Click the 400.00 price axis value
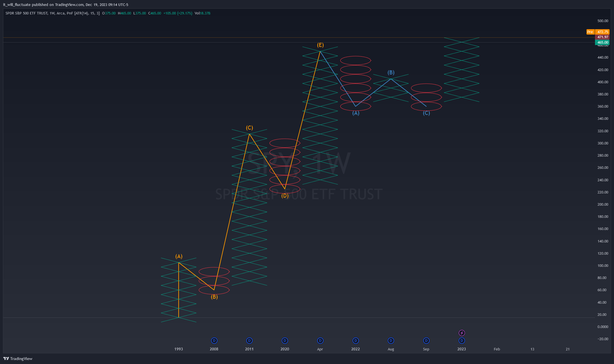This screenshot has width=614, height=364. point(603,82)
